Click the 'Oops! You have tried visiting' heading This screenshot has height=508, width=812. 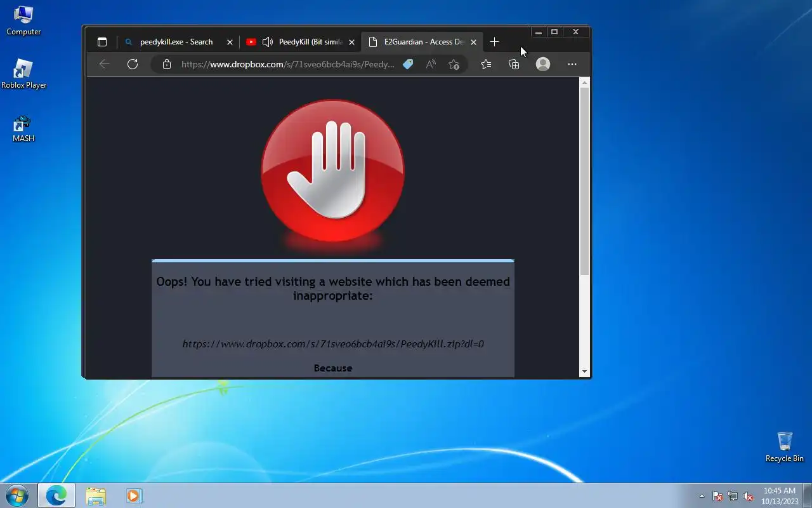click(x=333, y=288)
